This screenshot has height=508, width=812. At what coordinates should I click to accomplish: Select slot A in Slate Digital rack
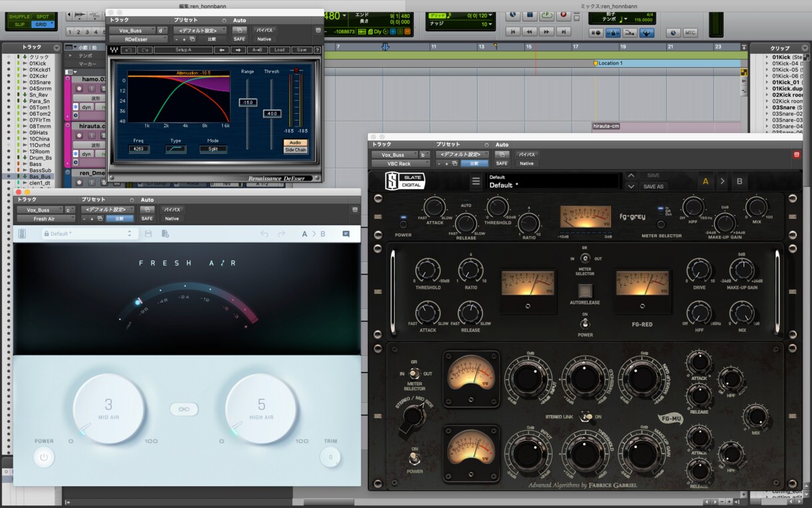(x=706, y=181)
